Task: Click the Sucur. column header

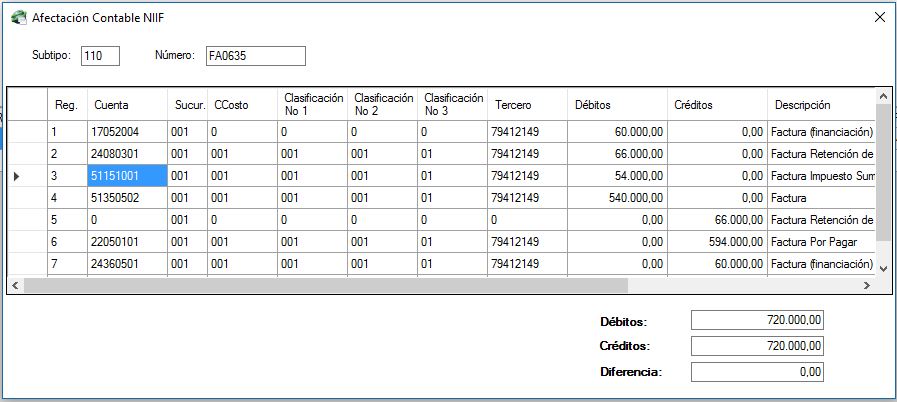Action: pyautogui.click(x=188, y=105)
